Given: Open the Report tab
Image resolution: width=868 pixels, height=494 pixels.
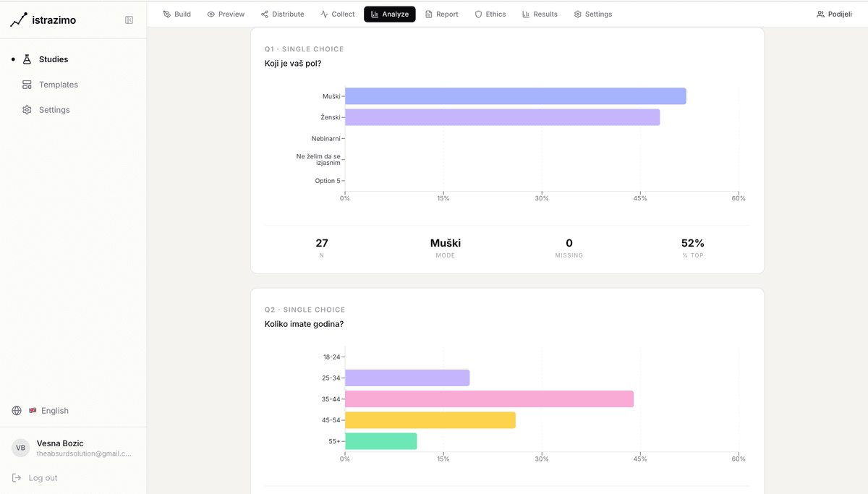Looking at the screenshot, I should [441, 14].
